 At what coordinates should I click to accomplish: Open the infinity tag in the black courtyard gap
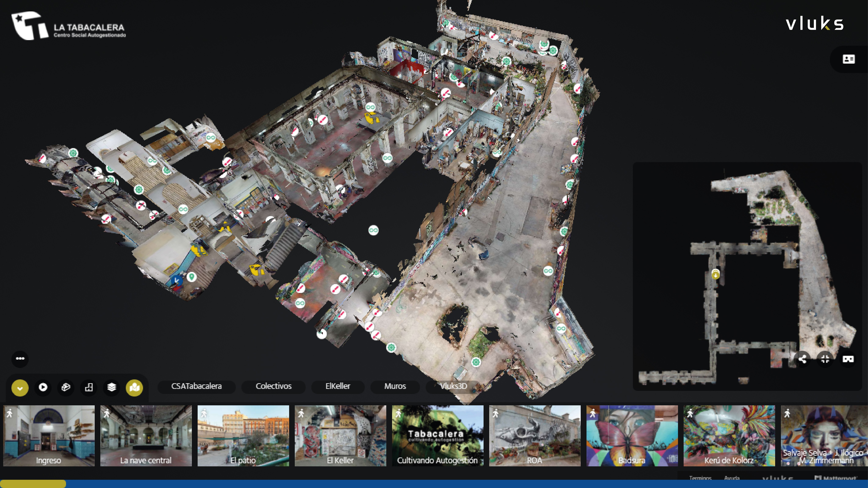[373, 230]
